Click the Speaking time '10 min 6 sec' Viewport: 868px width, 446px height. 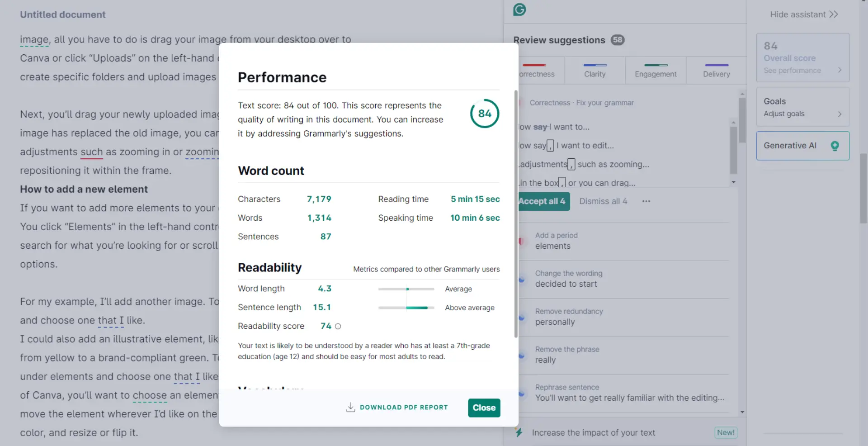[x=475, y=218]
